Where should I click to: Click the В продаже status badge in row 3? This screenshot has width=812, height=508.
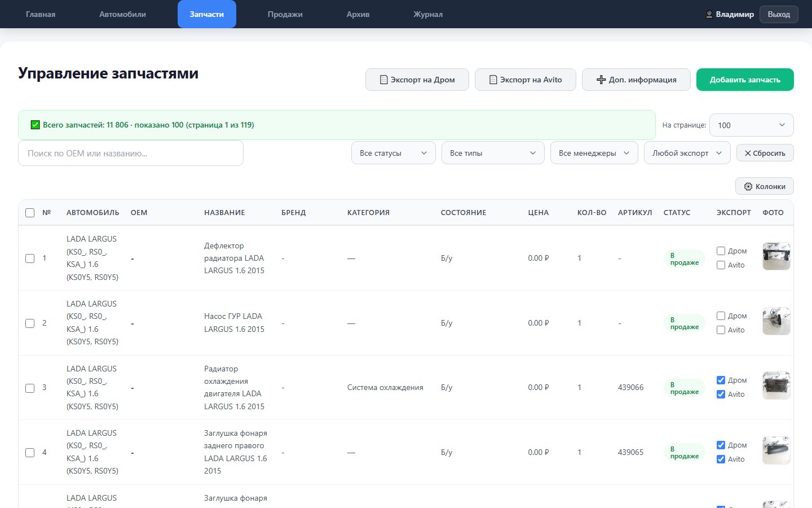(x=684, y=388)
